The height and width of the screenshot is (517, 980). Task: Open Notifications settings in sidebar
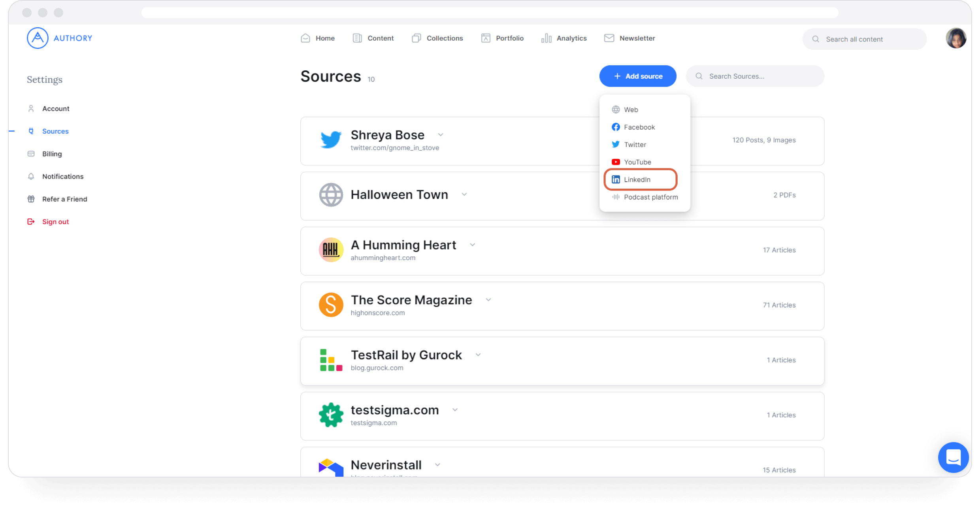(63, 176)
